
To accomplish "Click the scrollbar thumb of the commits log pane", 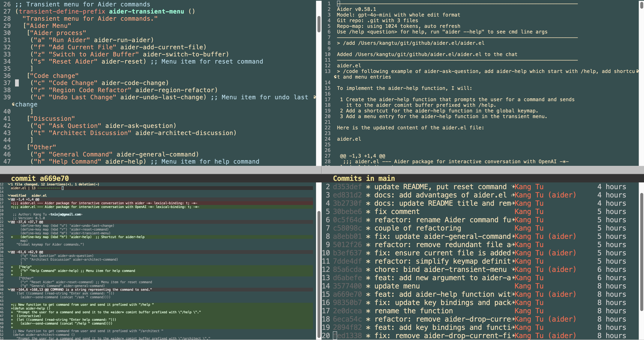I will (x=642, y=252).
